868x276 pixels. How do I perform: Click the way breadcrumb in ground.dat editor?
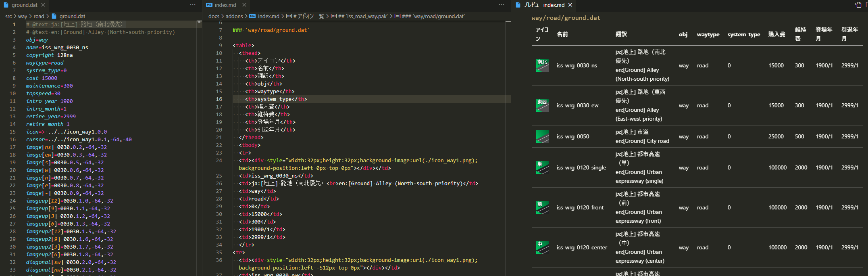click(x=23, y=17)
